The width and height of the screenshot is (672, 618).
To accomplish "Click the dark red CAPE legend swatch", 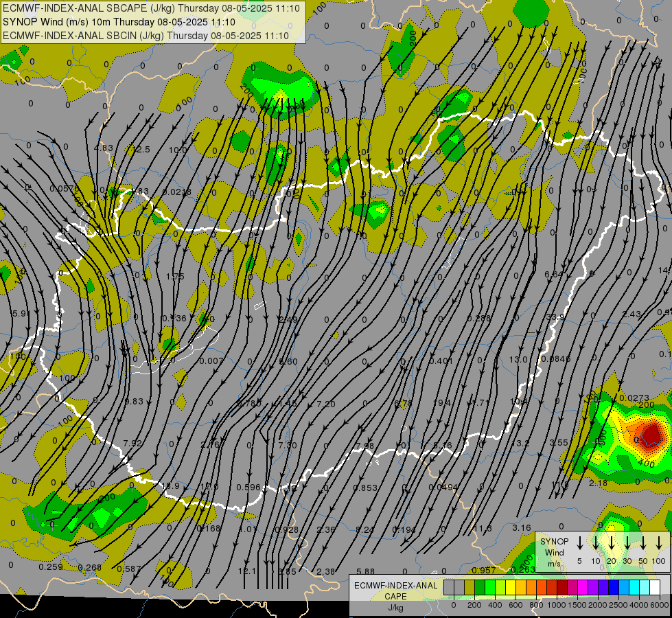I will [562, 588].
